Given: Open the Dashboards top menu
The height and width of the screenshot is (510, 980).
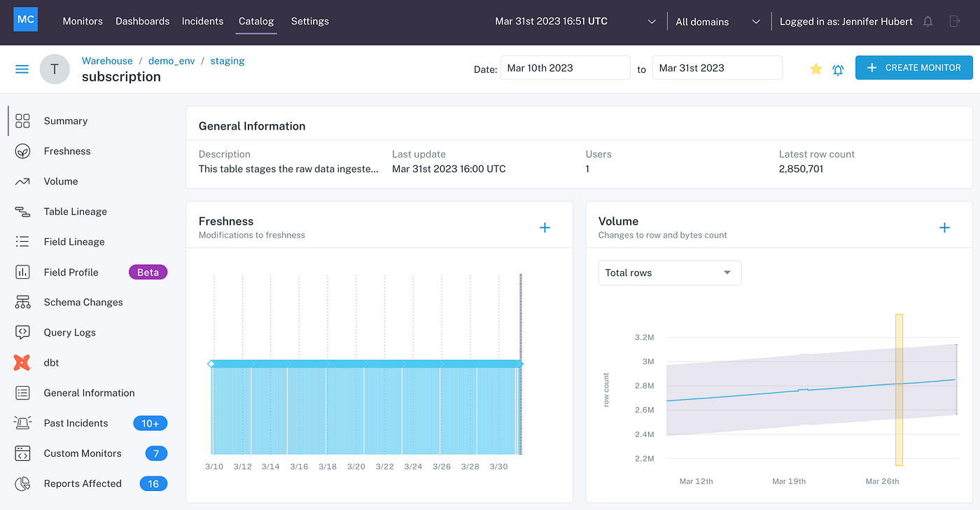Looking at the screenshot, I should click(x=142, y=21).
